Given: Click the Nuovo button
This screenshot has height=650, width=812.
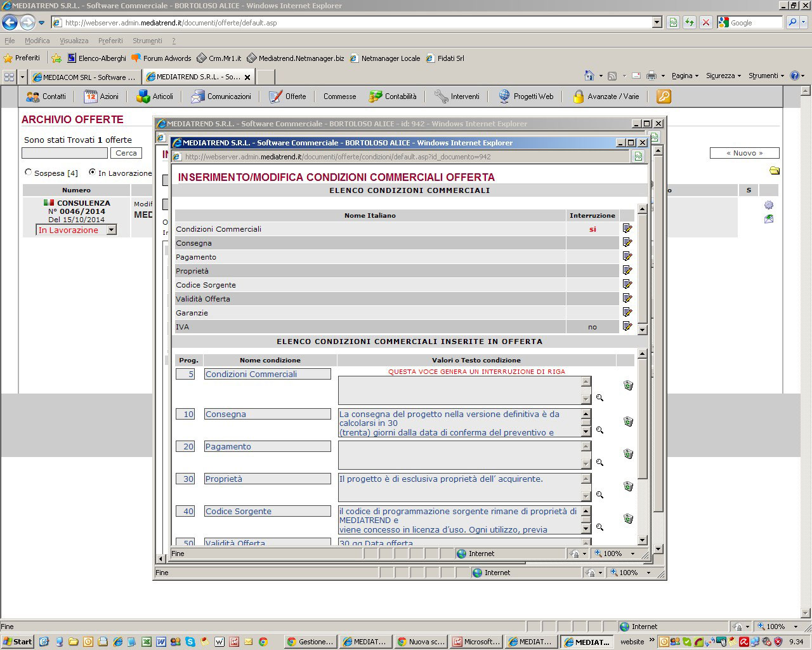Looking at the screenshot, I should click(744, 153).
